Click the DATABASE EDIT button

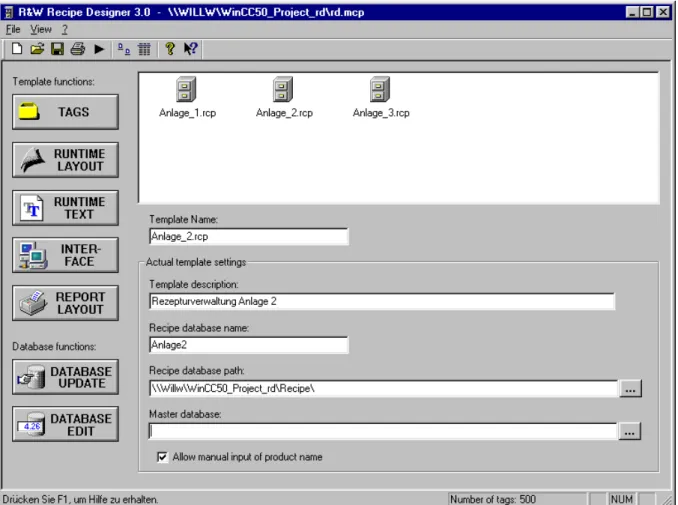tap(65, 424)
